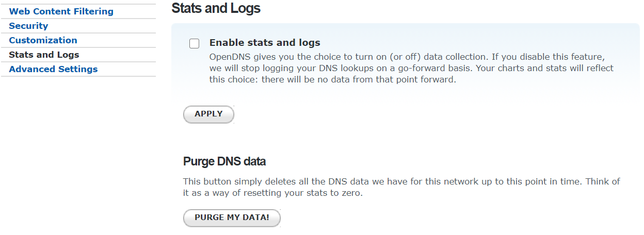The width and height of the screenshot is (644, 235).
Task: Click the 'Stats and Logs' page heading
Action: 216,8
